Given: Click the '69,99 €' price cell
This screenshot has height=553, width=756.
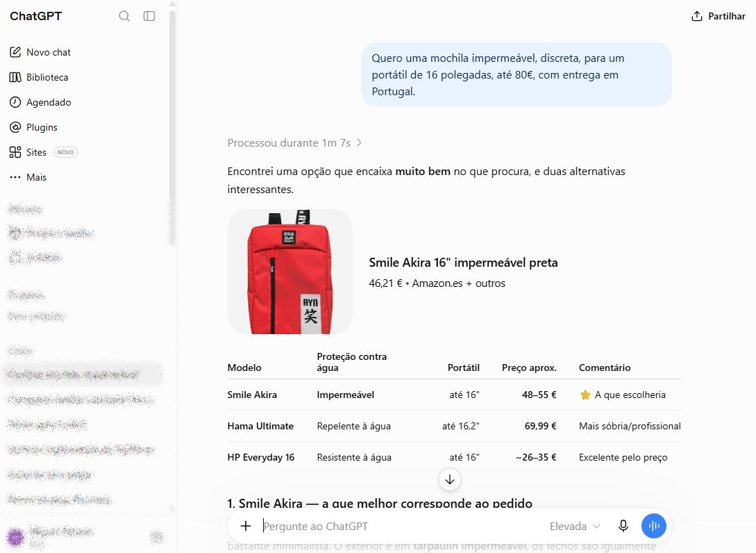Looking at the screenshot, I should tap(541, 426).
